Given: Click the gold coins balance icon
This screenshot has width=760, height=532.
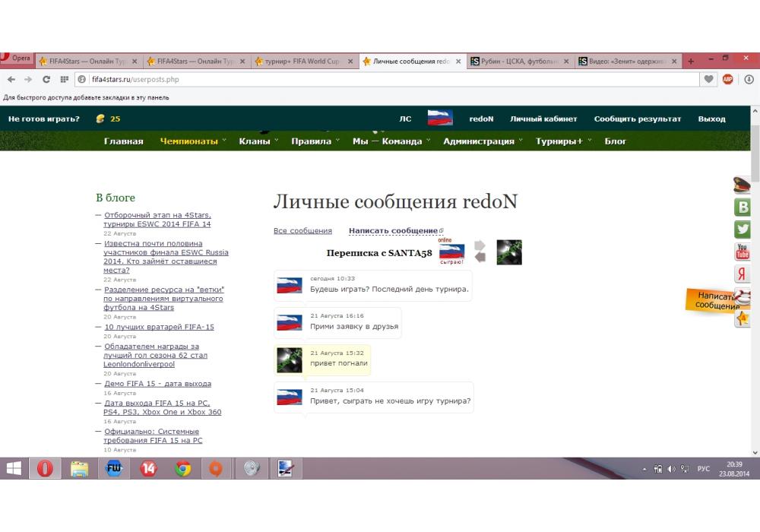Looking at the screenshot, I should click(100, 119).
